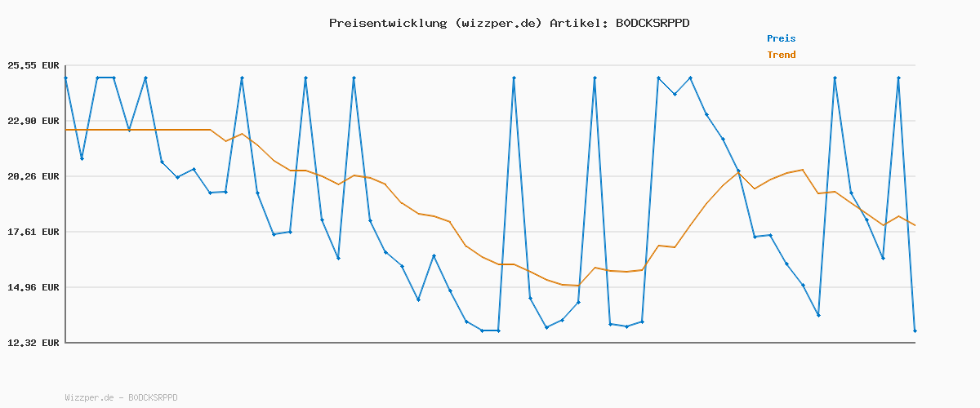The width and height of the screenshot is (980, 408).
Task: Click '(wizzper.de)' in the chart title
Action: pyautogui.click(x=498, y=23)
